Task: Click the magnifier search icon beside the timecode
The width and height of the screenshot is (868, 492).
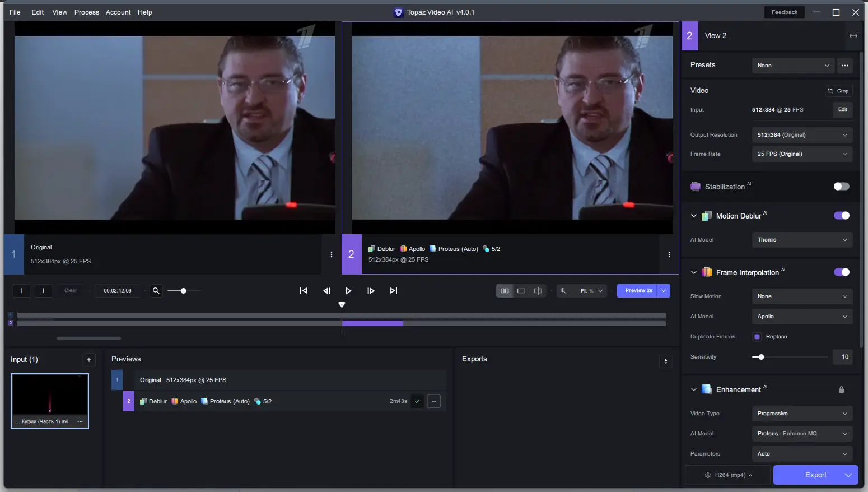Action: [x=156, y=290]
